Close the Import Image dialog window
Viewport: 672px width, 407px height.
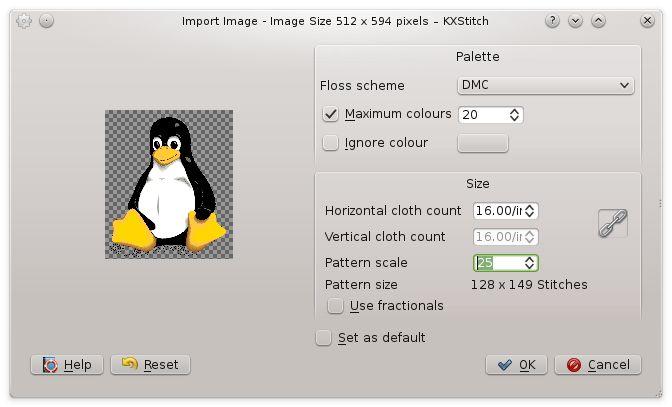(647, 21)
